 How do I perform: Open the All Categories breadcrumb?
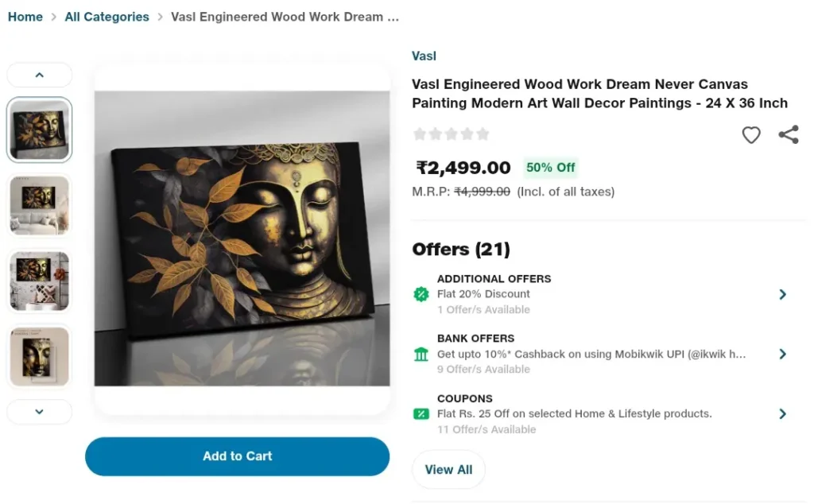pos(107,16)
